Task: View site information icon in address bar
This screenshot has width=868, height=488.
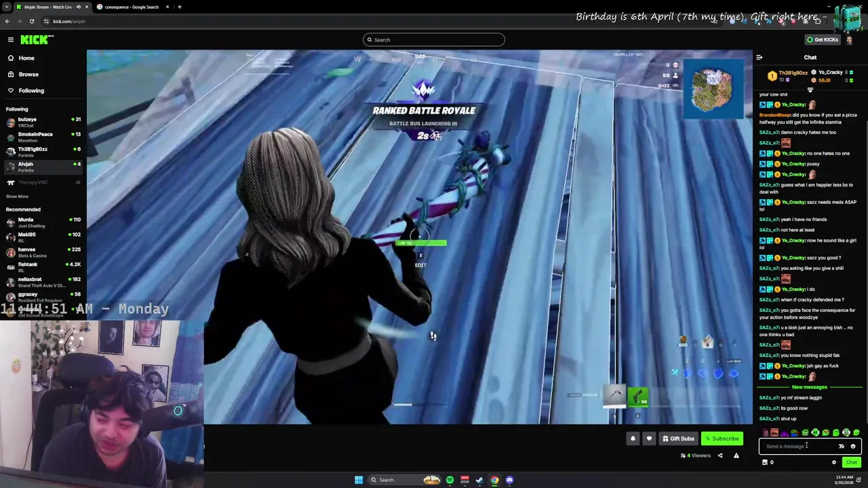Action: click(x=45, y=22)
